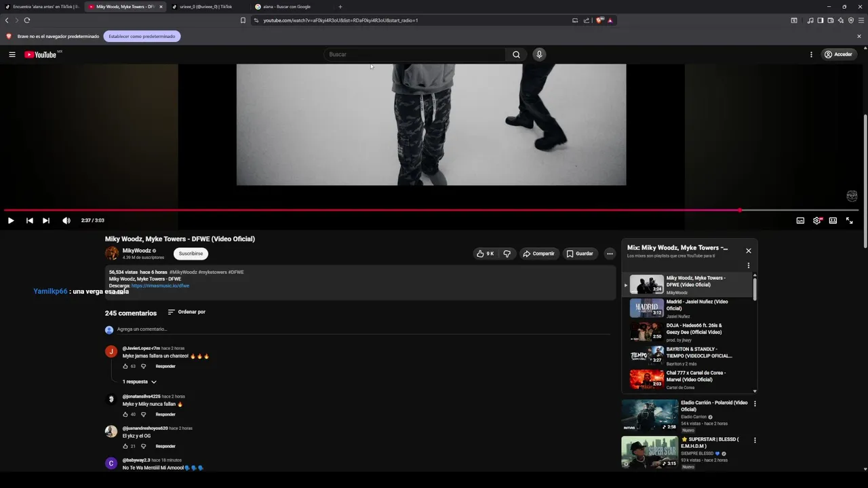
Task: Seek on the red video progress bar
Action: click(x=431, y=210)
